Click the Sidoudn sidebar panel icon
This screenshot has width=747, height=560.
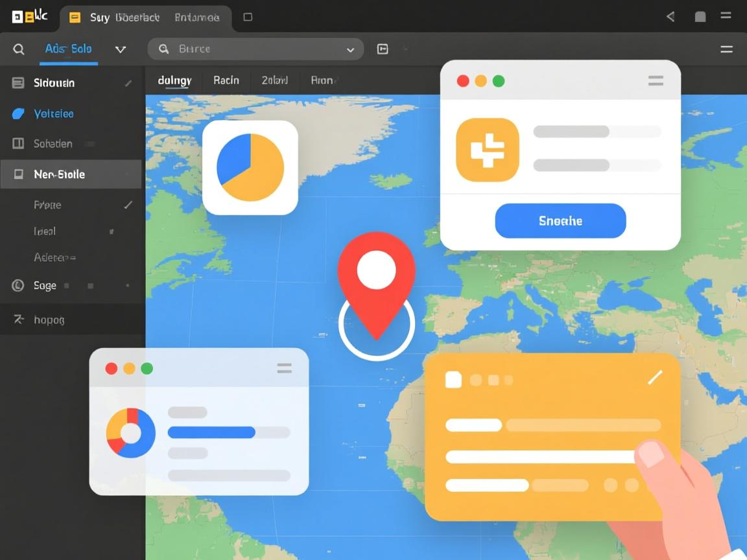[18, 83]
